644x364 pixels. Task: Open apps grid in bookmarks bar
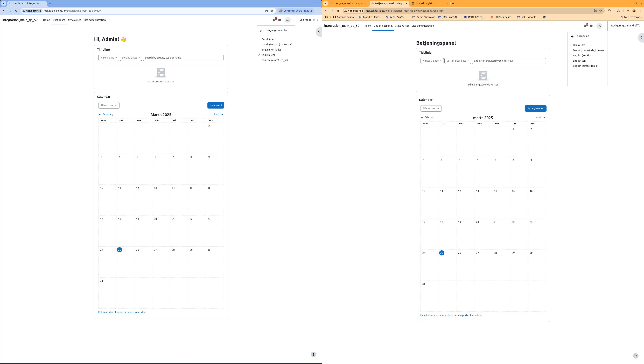(x=327, y=17)
